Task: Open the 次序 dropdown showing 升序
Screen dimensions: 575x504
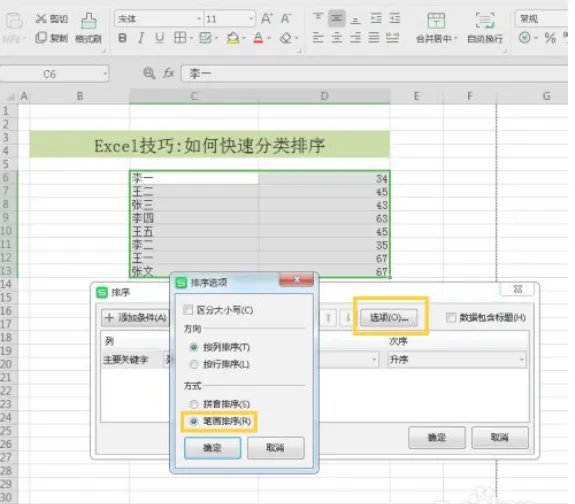Action: [x=457, y=359]
